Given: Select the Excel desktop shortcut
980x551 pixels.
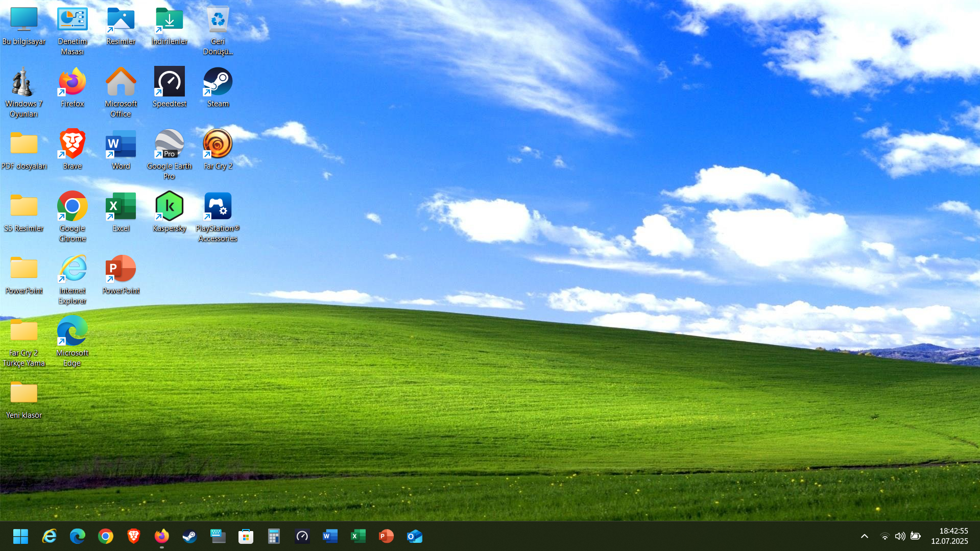Looking at the screenshot, I should coord(121,213).
